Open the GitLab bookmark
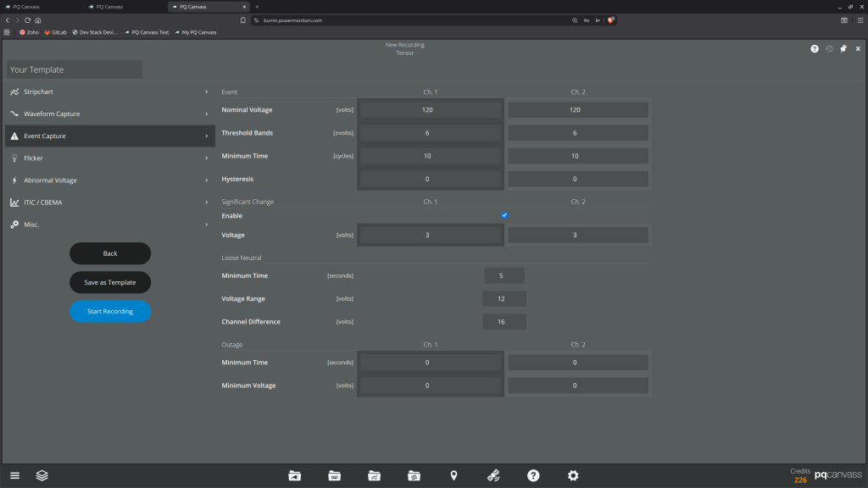Image resolution: width=868 pixels, height=488 pixels. (x=55, y=32)
